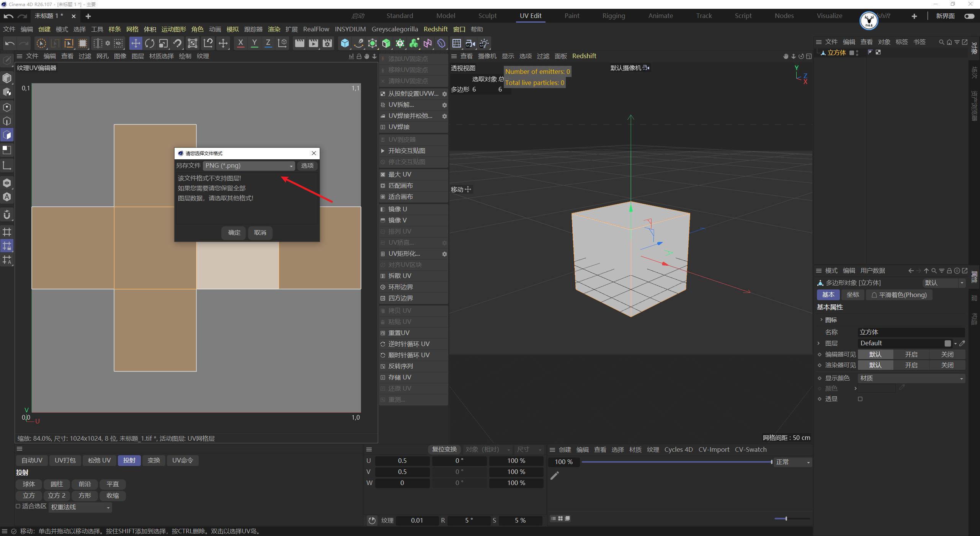980x536 pixels.
Task: Click the 立方 2 projection button
Action: tap(56, 495)
